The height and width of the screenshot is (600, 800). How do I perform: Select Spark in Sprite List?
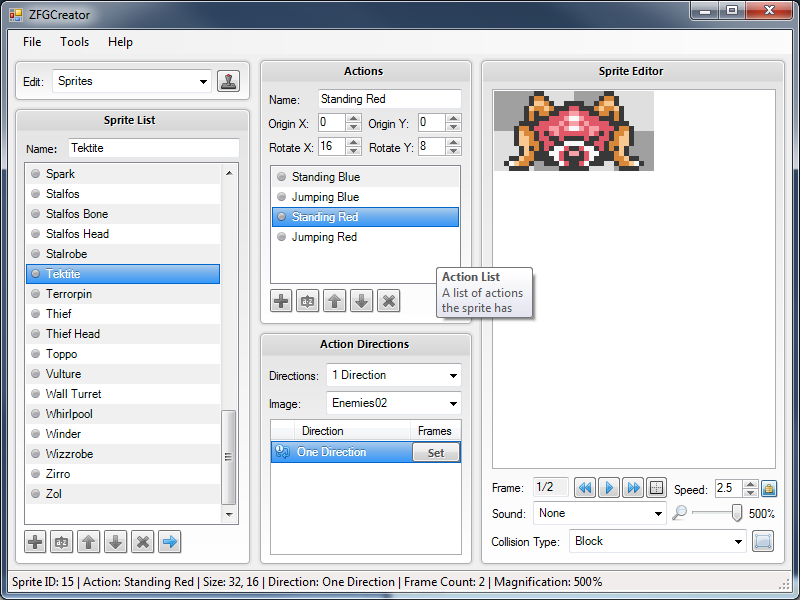(x=123, y=174)
